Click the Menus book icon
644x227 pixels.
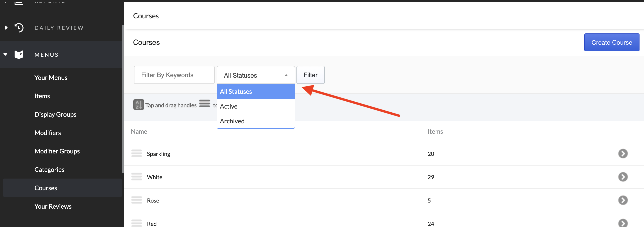(19, 54)
